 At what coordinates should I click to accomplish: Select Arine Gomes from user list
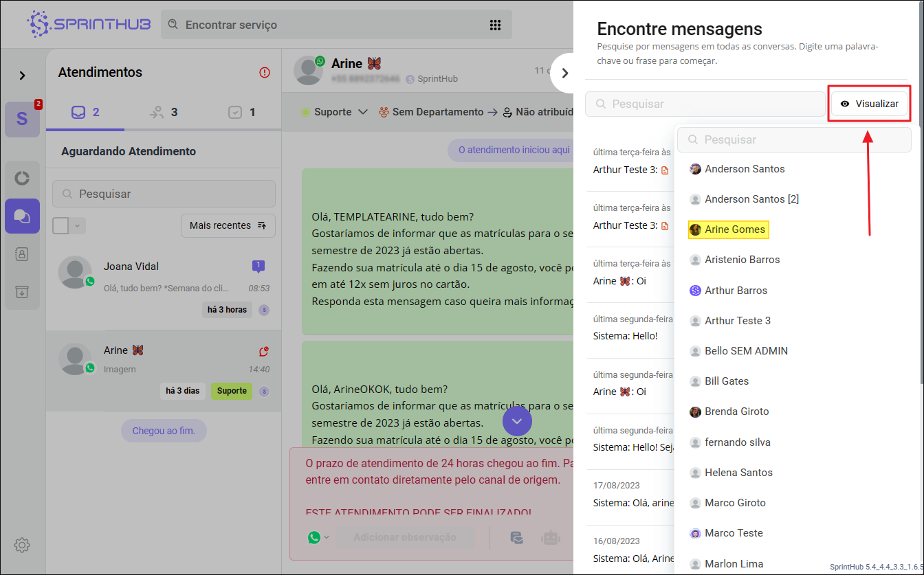click(x=734, y=229)
